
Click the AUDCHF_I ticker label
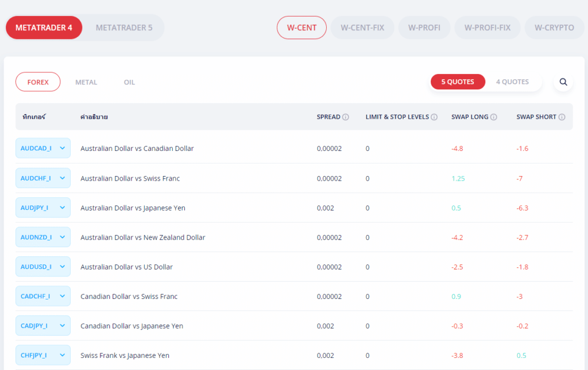(x=36, y=178)
